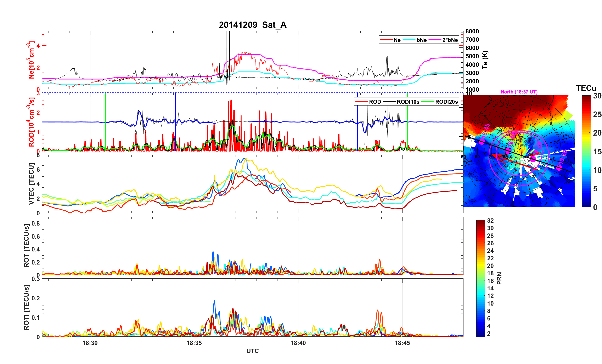The height and width of the screenshot is (364, 602).
Task: Click the North (18:37 UT) map title
Action: [519, 92]
